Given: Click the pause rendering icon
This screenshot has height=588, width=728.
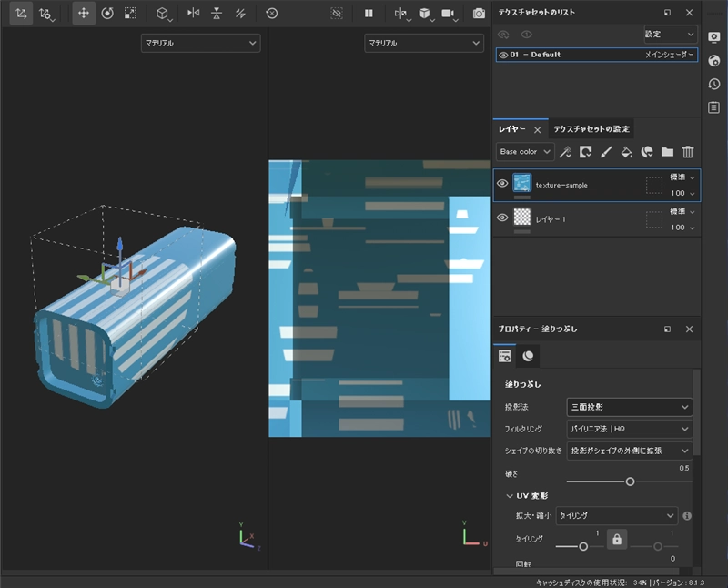Looking at the screenshot, I should pos(369,13).
